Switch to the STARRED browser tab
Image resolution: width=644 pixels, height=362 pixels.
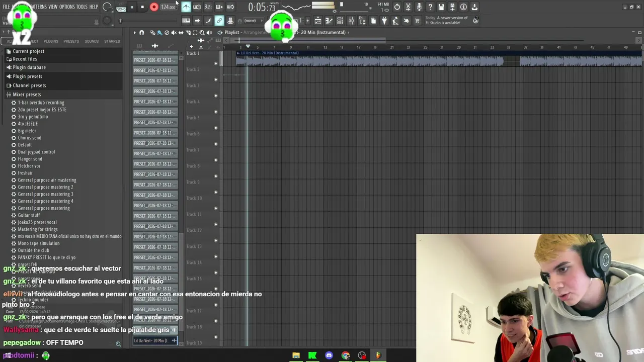click(112, 41)
